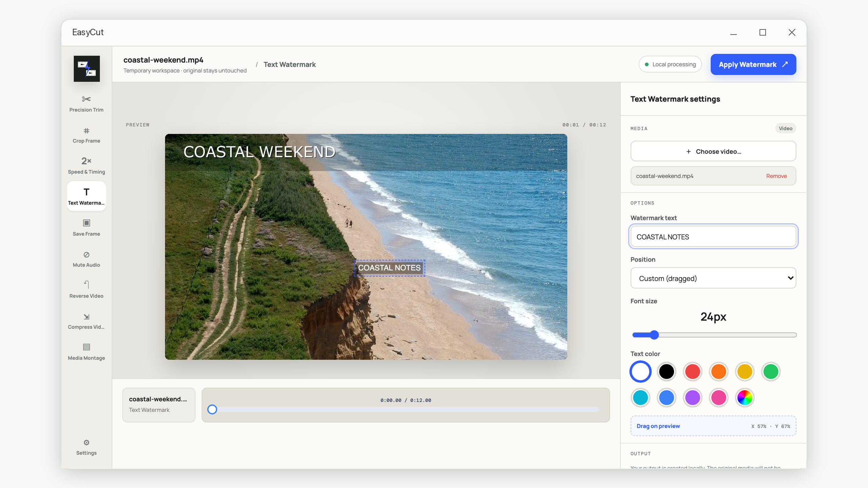Screen dimensions: 868x488
Task: Select the black text color swatch
Action: (x=667, y=371)
